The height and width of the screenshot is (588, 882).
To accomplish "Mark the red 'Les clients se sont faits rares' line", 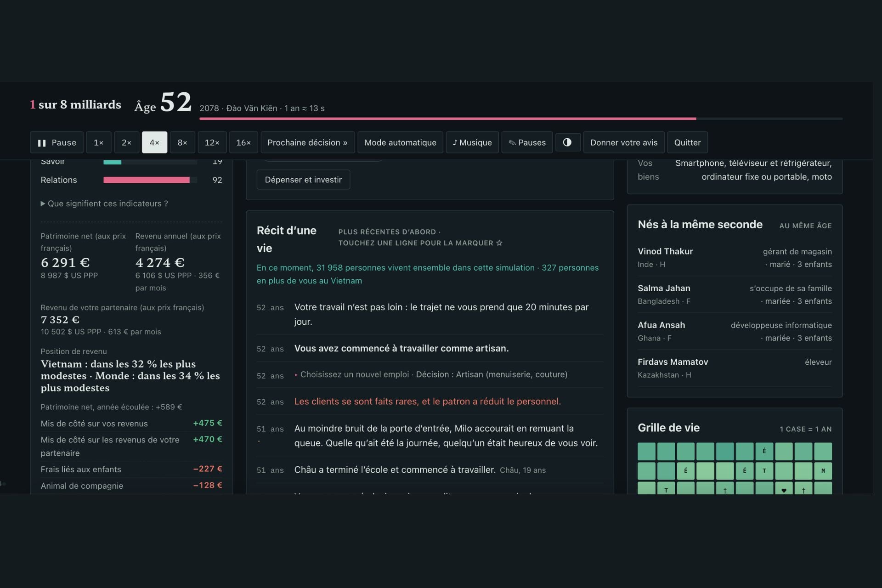I will (430, 401).
